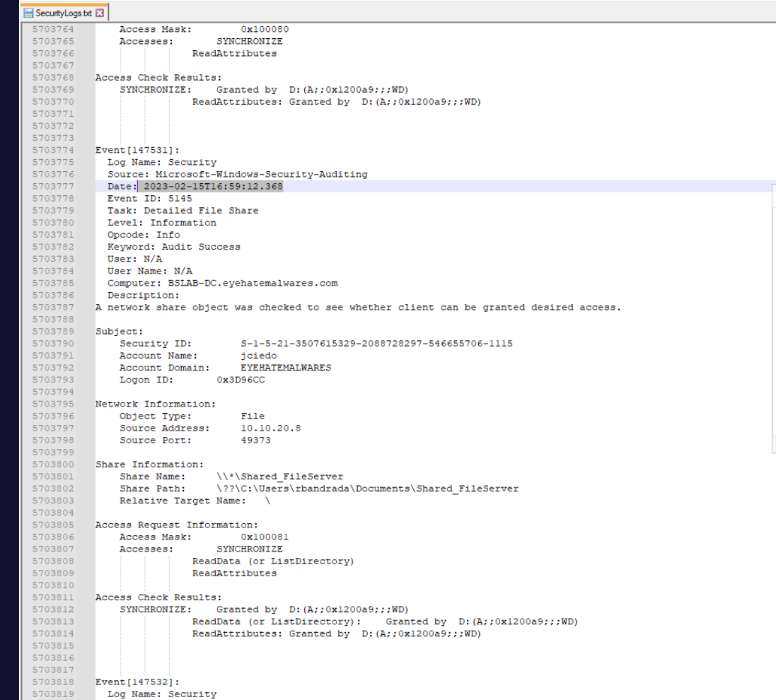The height and width of the screenshot is (700, 776).
Task: Click the Task: Detailed File Share line
Action: [183, 211]
